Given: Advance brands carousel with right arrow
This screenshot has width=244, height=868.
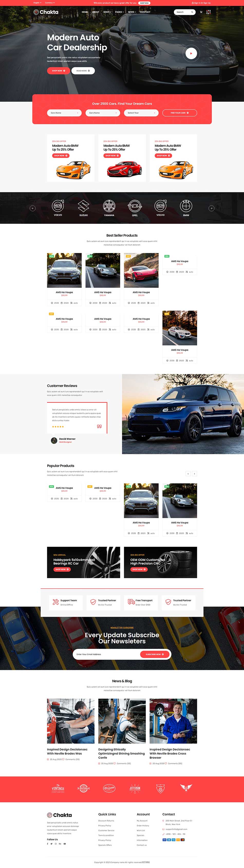Looking at the screenshot, I should (211, 208).
